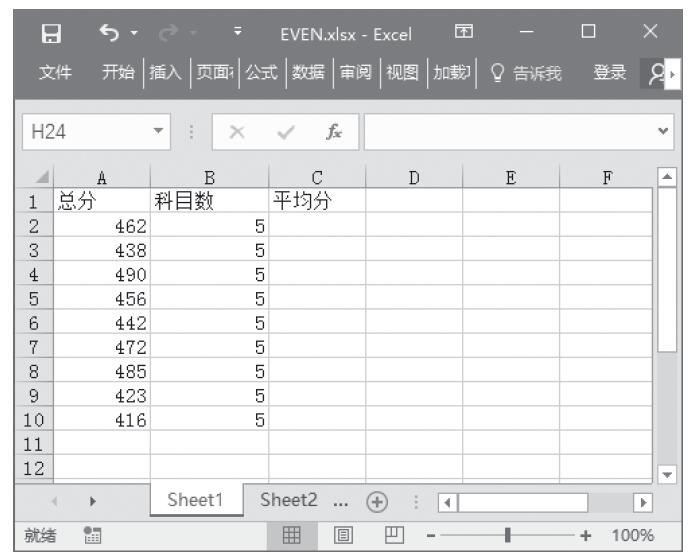The width and height of the screenshot is (692, 558).
Task: Open the Name Box dropdown arrow
Action: (157, 131)
